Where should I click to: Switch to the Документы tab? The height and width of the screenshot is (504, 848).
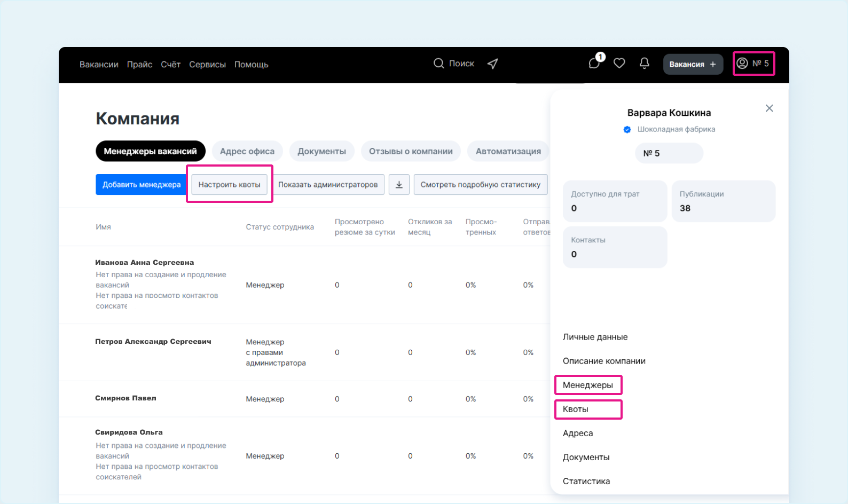pyautogui.click(x=322, y=151)
